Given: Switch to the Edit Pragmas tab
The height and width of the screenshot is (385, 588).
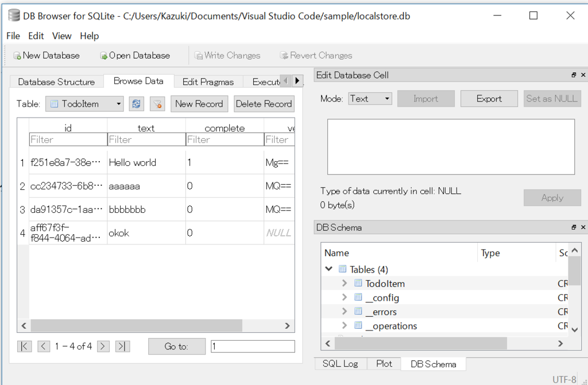Looking at the screenshot, I should 208,81.
